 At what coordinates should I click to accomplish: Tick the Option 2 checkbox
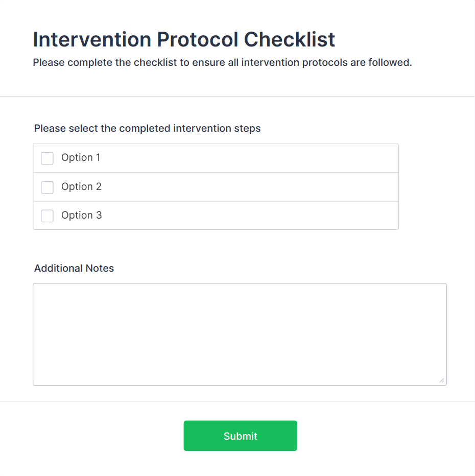point(47,187)
